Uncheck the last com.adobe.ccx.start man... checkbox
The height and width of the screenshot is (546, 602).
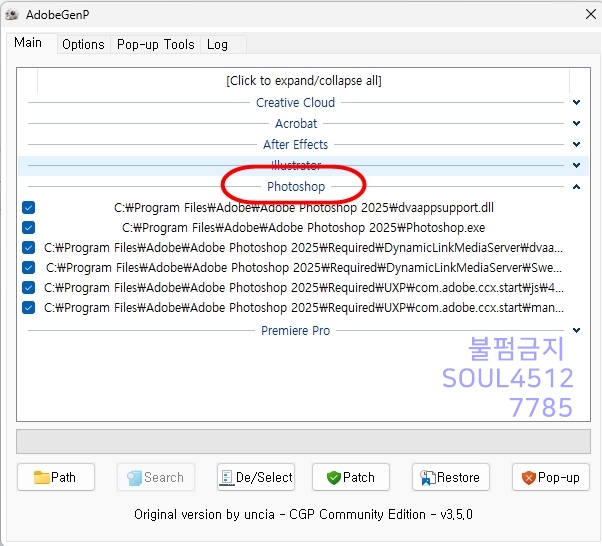pos(29,308)
